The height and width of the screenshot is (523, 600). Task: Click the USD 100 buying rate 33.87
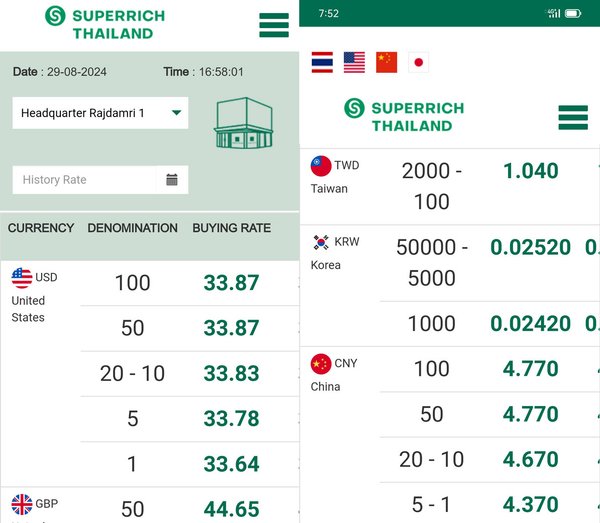pos(232,283)
